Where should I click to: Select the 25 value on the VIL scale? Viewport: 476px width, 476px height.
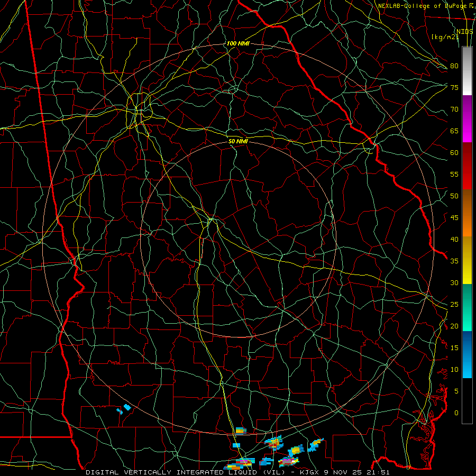[x=454, y=305]
